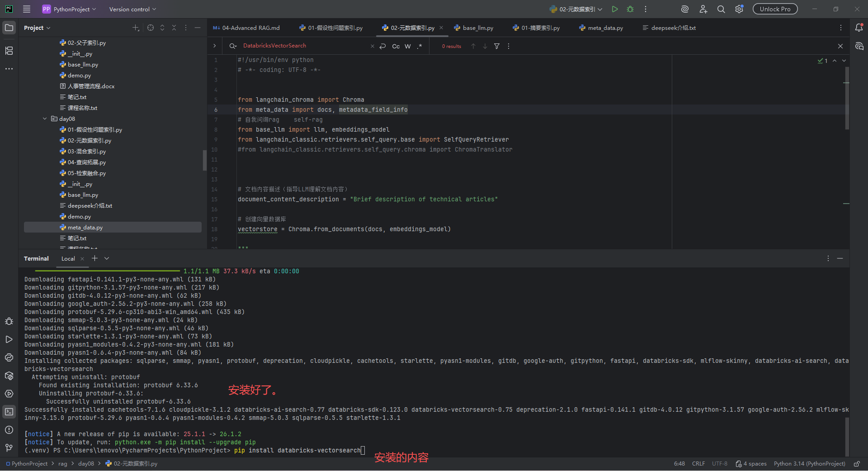
Task: Open run configuration dropdown
Action: pyautogui.click(x=576, y=9)
